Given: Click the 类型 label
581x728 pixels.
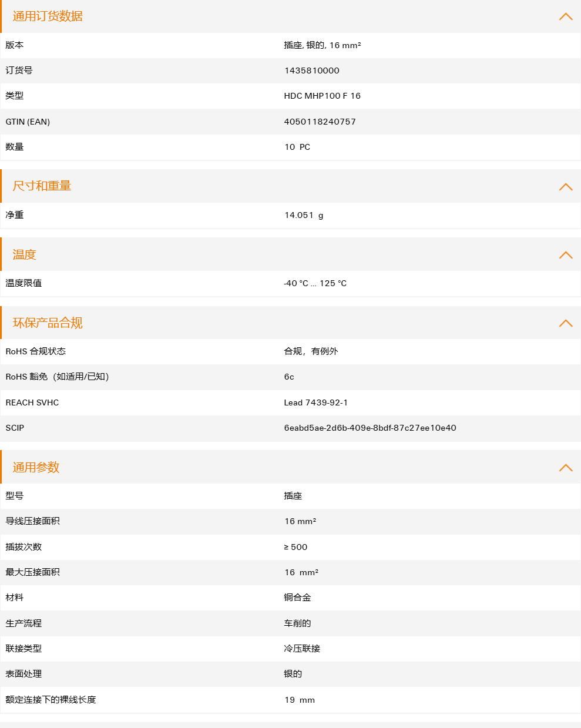Looking at the screenshot, I should 15,96.
